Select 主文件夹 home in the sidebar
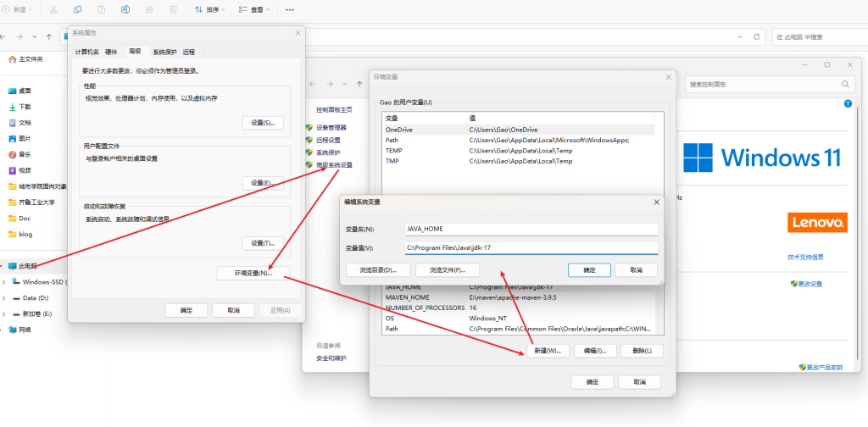Screen dimensions: 868x427 pyautogui.click(x=25, y=59)
